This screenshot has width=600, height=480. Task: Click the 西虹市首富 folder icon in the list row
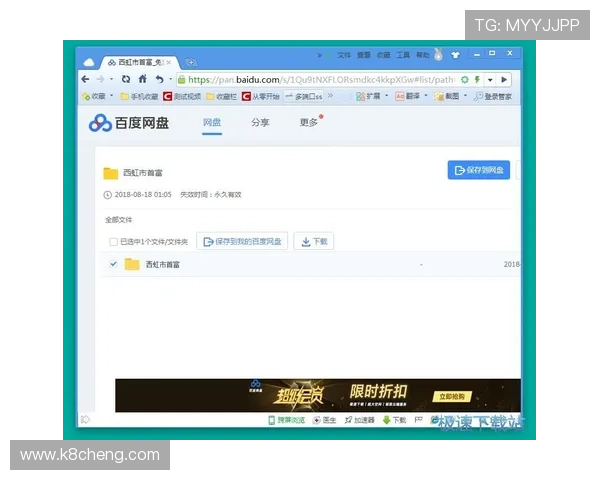132,264
